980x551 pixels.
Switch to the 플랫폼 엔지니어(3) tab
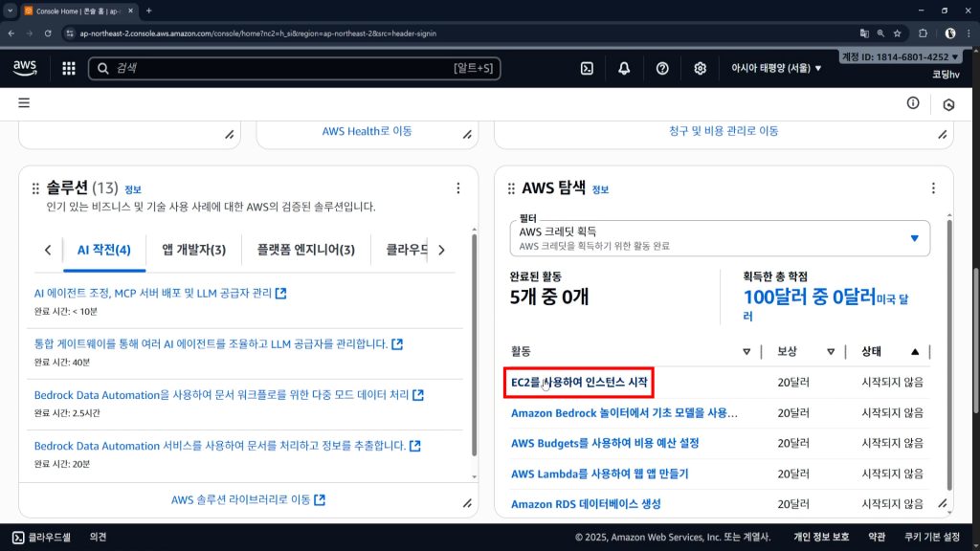point(305,250)
